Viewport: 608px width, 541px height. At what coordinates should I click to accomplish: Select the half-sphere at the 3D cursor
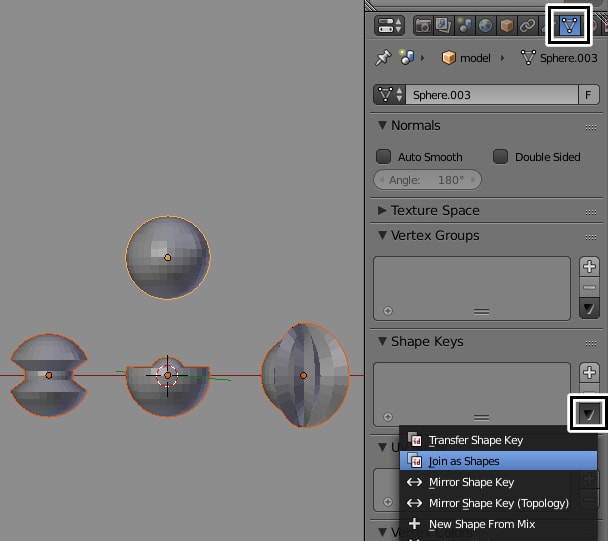tap(168, 388)
